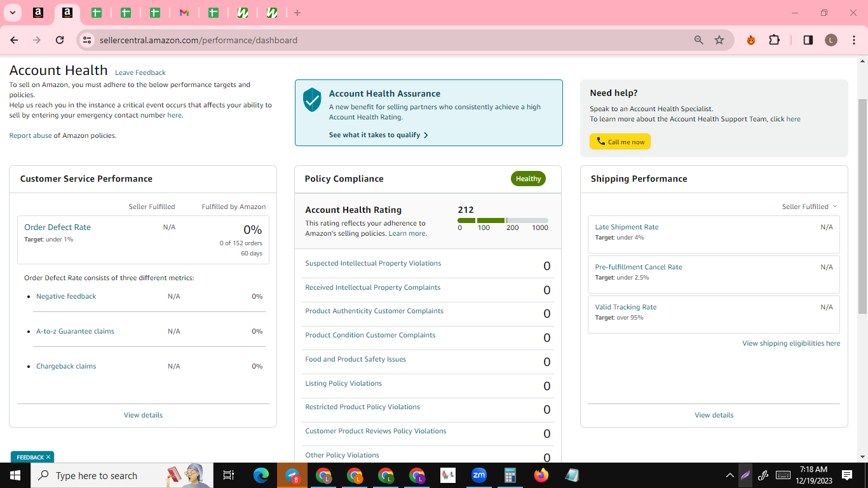The image size is (868, 488).
Task: Click View shipping eligibilities here
Action: coord(791,343)
